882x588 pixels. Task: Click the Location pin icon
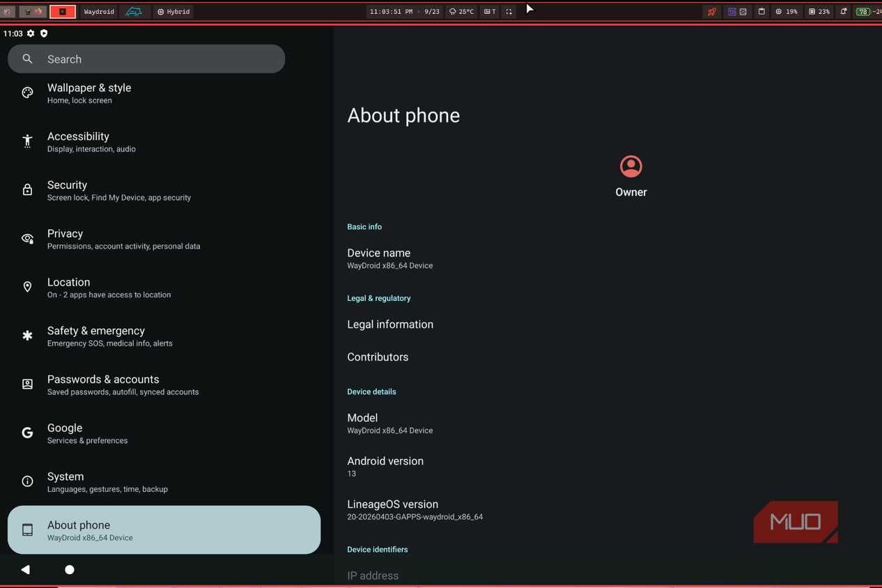tap(27, 287)
